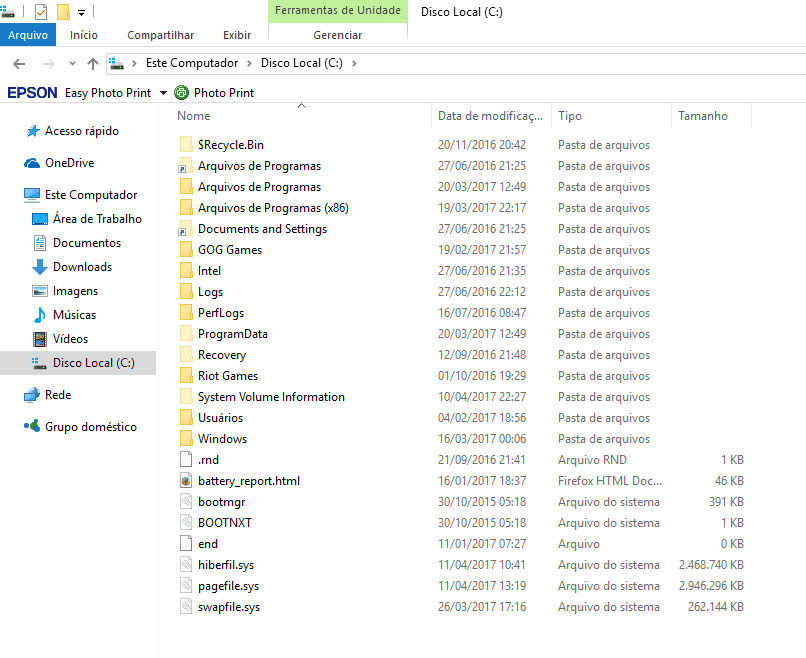Screen dimensions: 806x658
Task: Select the GOG Games folder icon
Action: [186, 250]
